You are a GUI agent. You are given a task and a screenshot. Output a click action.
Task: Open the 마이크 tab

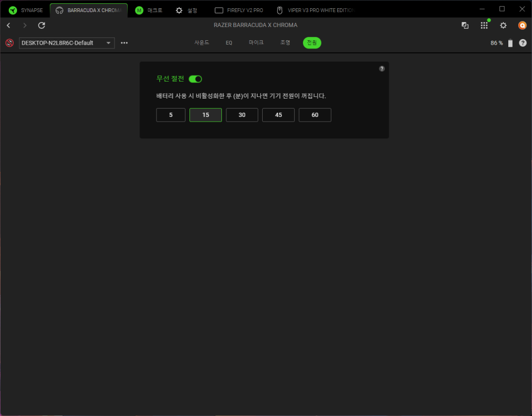tap(256, 42)
